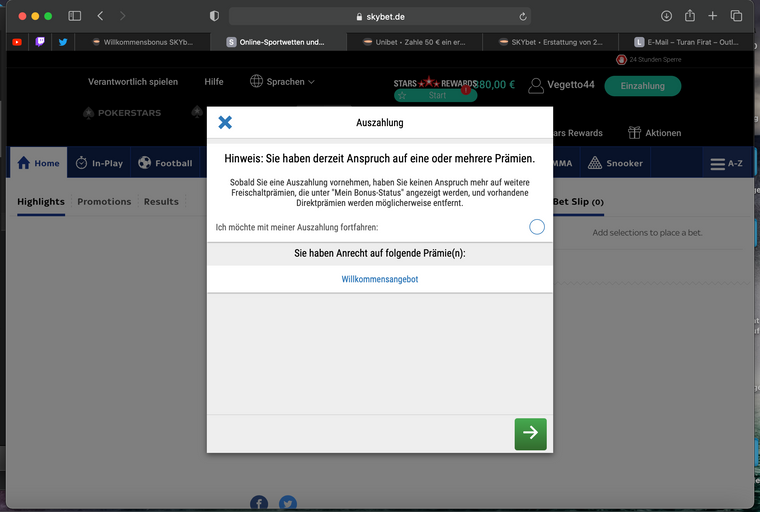Click the privacy shield icon
Image resolution: width=760 pixels, height=512 pixels.
pos(214,16)
